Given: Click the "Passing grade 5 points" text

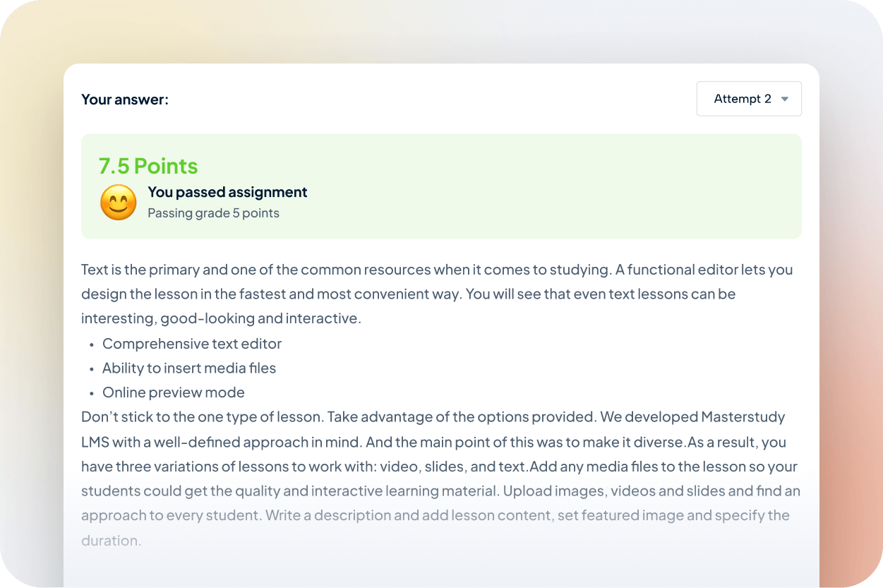Looking at the screenshot, I should [213, 213].
